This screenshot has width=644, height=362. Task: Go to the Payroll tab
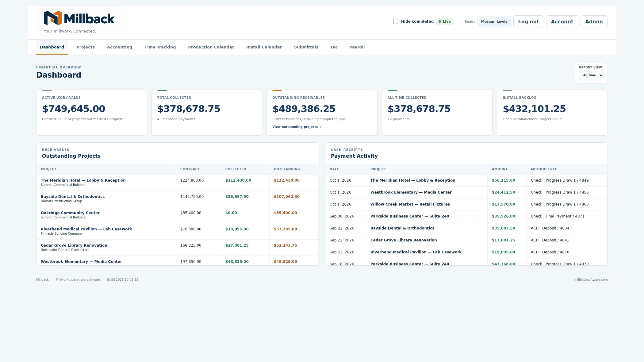(x=357, y=47)
